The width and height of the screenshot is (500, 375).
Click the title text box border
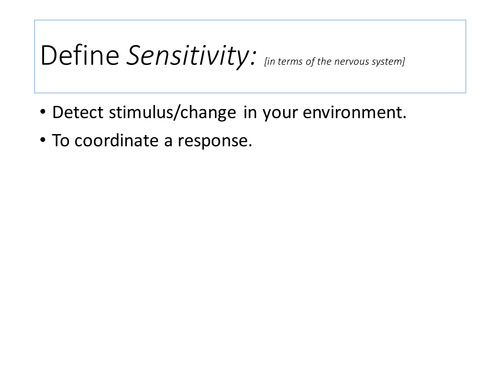[250, 20]
